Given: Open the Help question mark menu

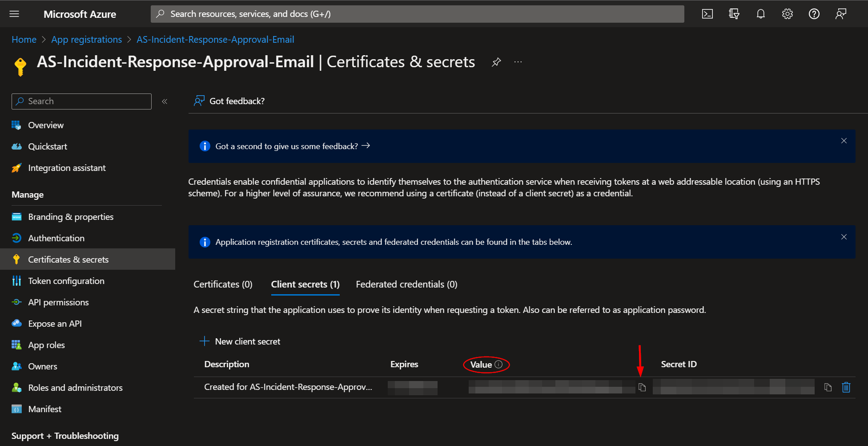Looking at the screenshot, I should pos(814,14).
